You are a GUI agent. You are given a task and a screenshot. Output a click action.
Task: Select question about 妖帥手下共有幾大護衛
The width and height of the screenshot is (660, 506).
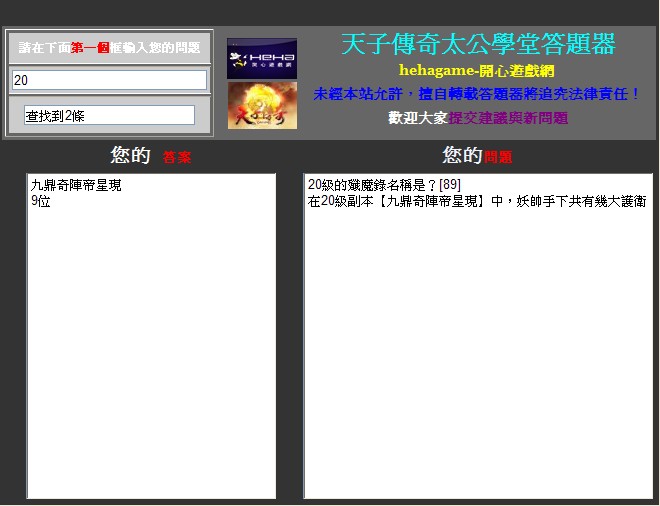(477, 201)
